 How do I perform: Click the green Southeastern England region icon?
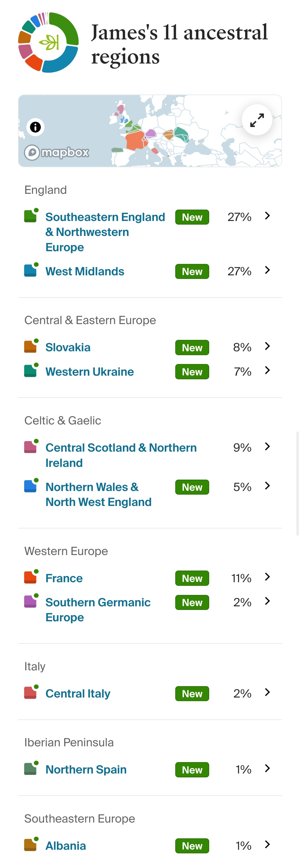tap(30, 216)
